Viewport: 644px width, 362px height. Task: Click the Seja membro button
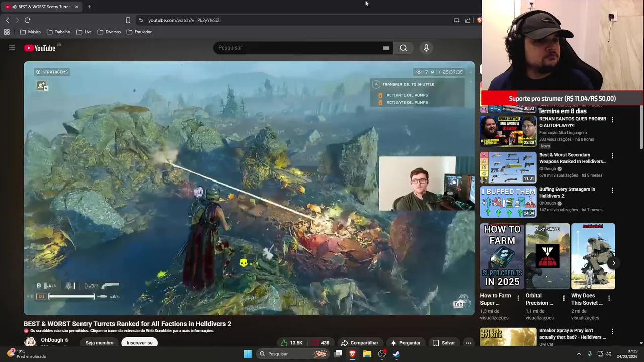point(99,343)
